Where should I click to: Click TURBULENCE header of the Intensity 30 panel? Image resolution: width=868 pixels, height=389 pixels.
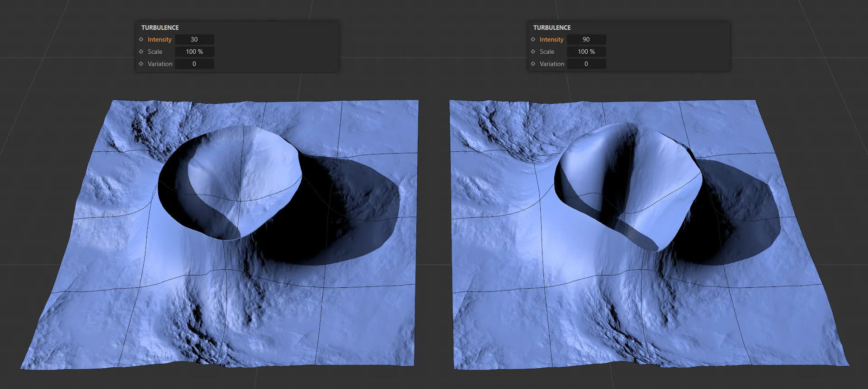(x=160, y=28)
